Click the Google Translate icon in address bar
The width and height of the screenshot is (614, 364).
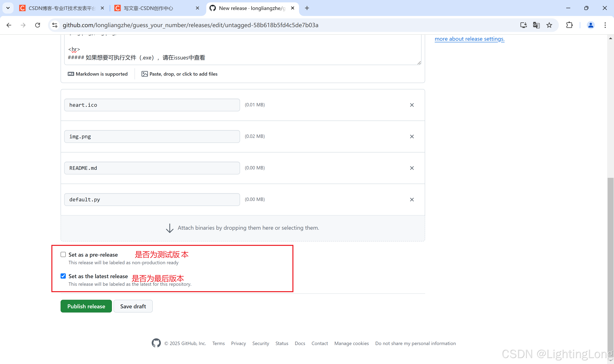pos(536,25)
